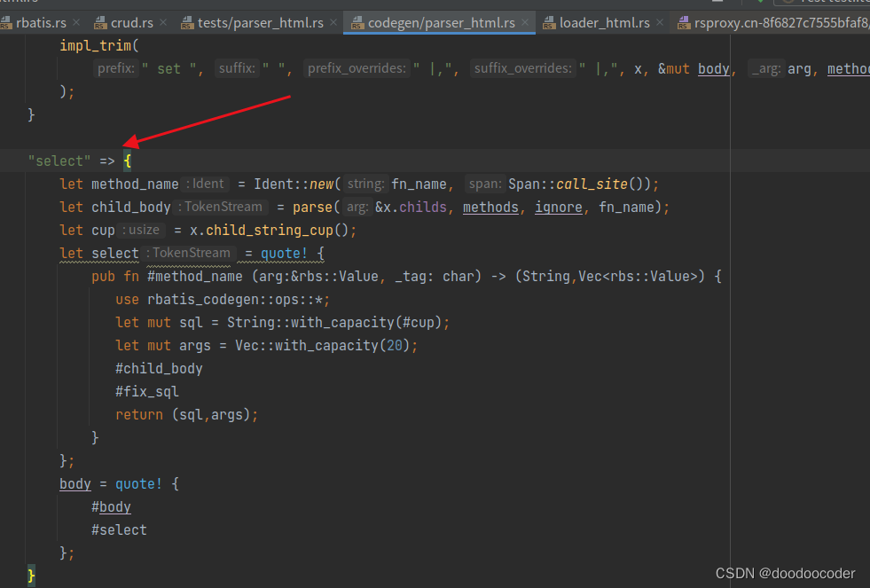
Task: Click the active tab icon on codegen/parser_html.rs
Action: click(x=358, y=23)
